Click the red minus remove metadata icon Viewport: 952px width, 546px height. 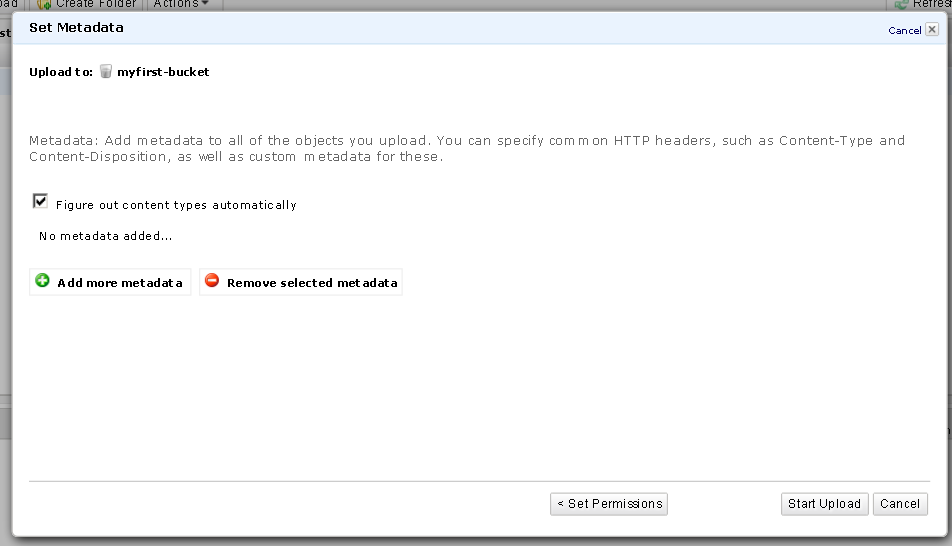pyautogui.click(x=211, y=281)
